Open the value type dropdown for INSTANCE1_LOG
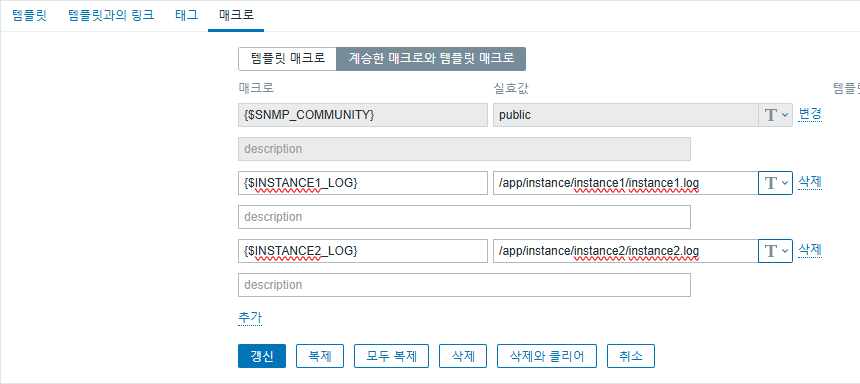The image size is (860, 384). tap(776, 183)
